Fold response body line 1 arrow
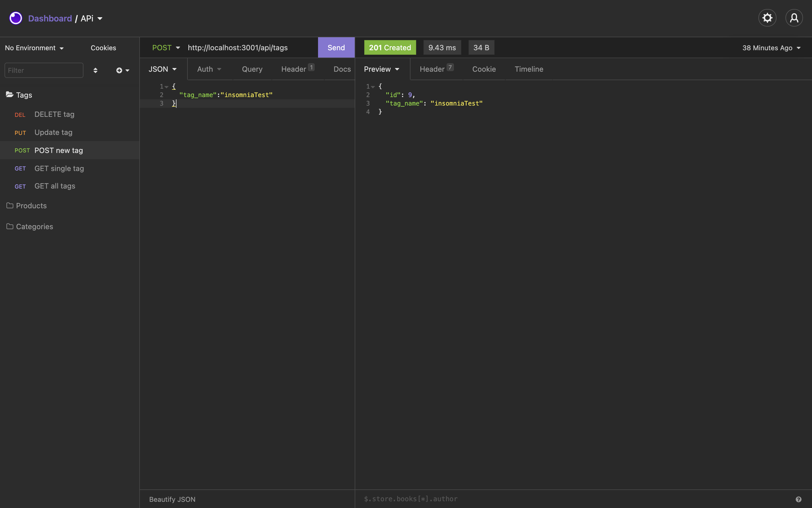This screenshot has height=508, width=812. click(x=373, y=87)
